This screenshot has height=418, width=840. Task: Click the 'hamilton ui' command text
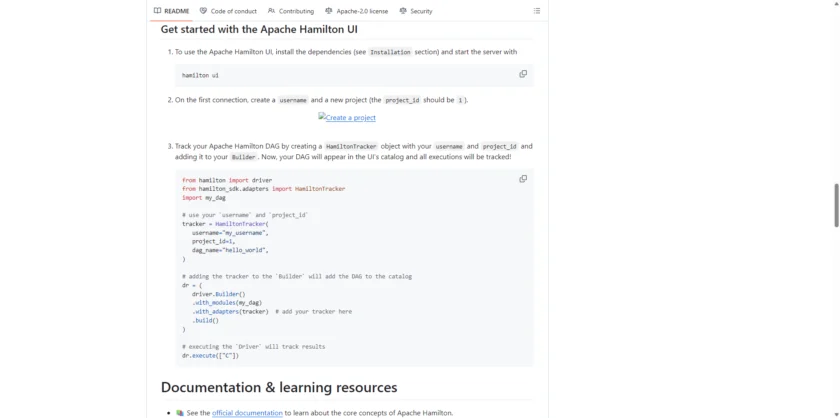(200, 76)
